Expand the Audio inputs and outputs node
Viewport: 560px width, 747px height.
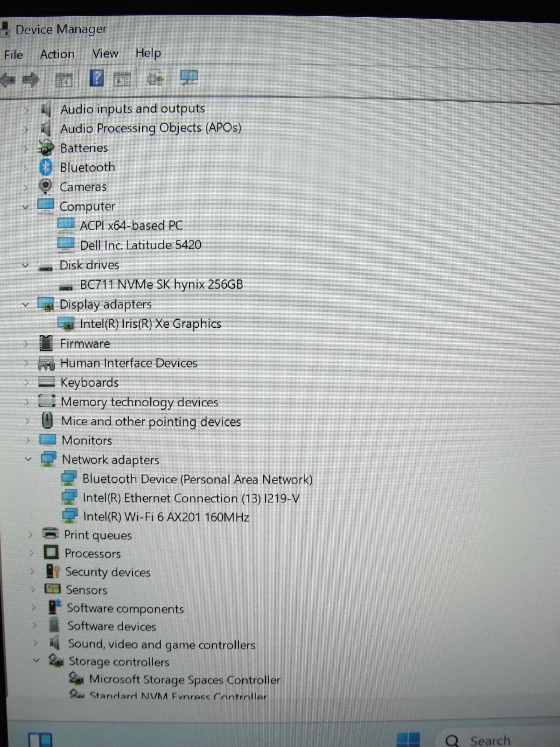click(x=27, y=110)
